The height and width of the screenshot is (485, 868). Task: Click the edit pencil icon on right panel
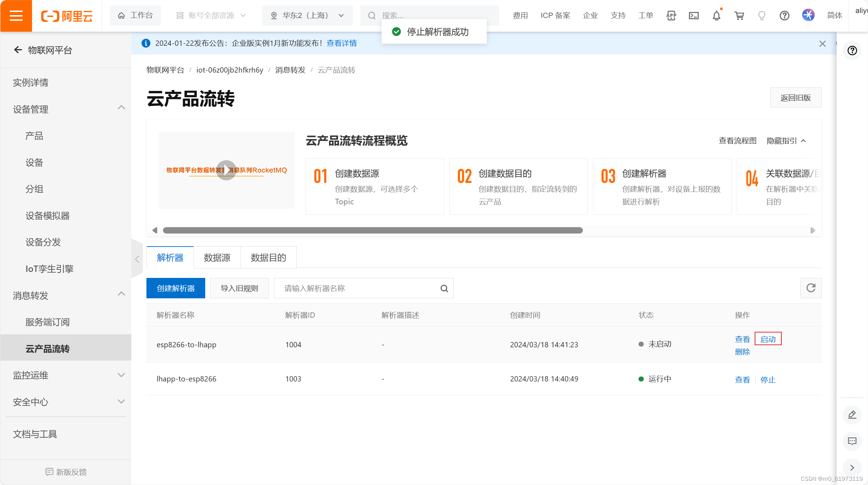pyautogui.click(x=852, y=415)
